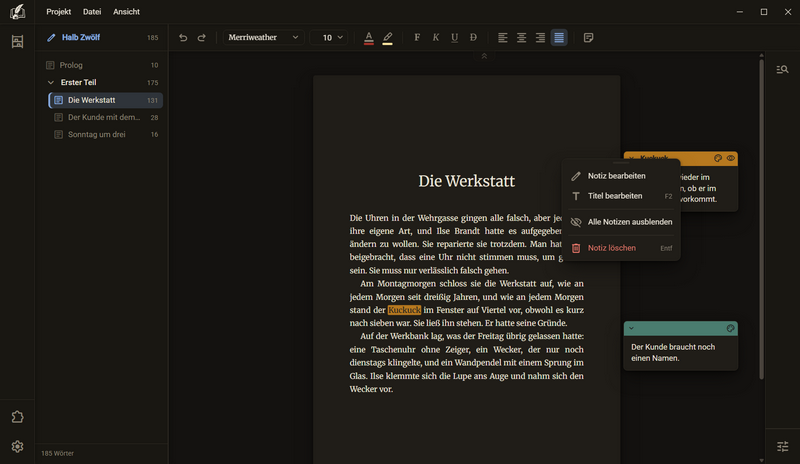
Task: Select the Erster Teil folder label
Action: click(78, 82)
